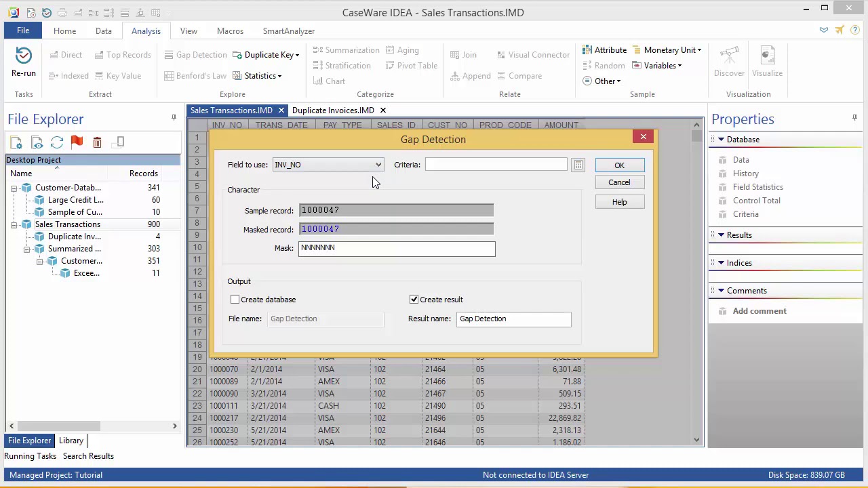Open the Discover visualization telescope icon
Image resolution: width=868 pixels, height=488 pixels.
click(x=729, y=56)
